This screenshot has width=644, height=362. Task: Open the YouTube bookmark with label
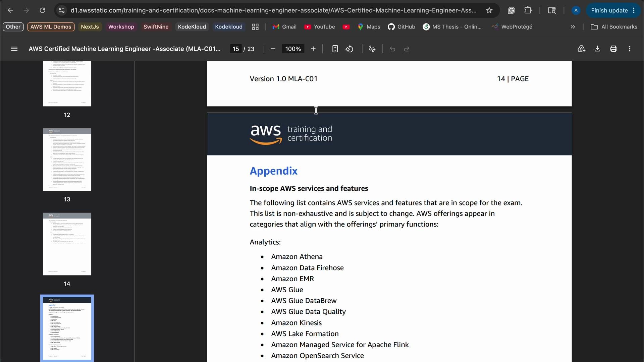320,27
